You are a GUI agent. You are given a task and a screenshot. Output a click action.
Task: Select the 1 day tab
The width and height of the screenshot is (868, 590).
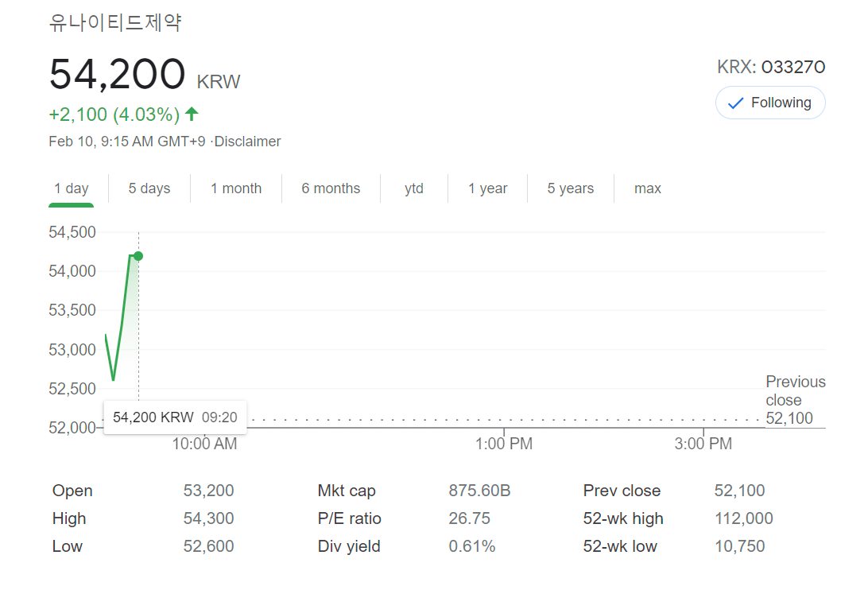pyautogui.click(x=72, y=188)
